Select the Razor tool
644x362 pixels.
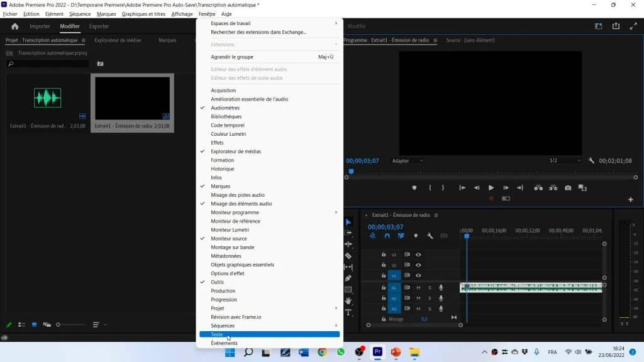(x=348, y=256)
